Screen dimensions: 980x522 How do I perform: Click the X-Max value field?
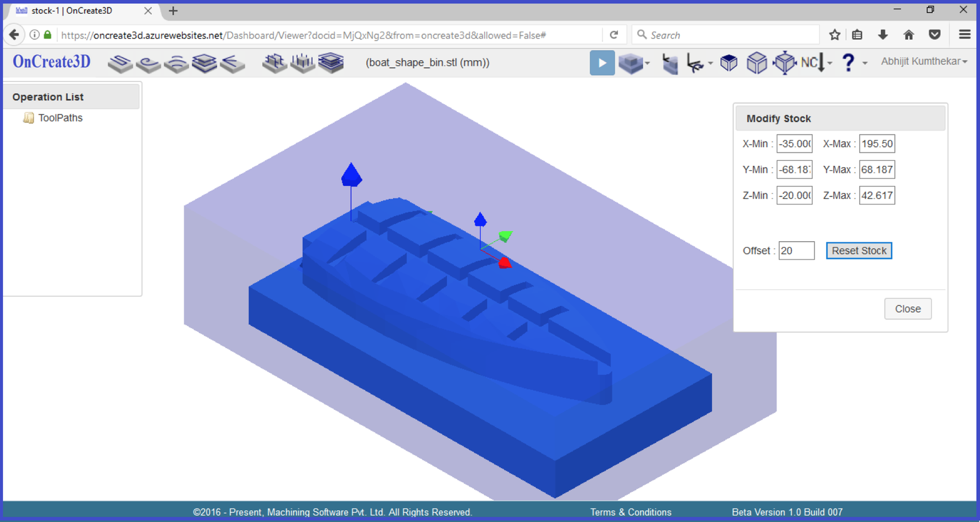pyautogui.click(x=876, y=144)
